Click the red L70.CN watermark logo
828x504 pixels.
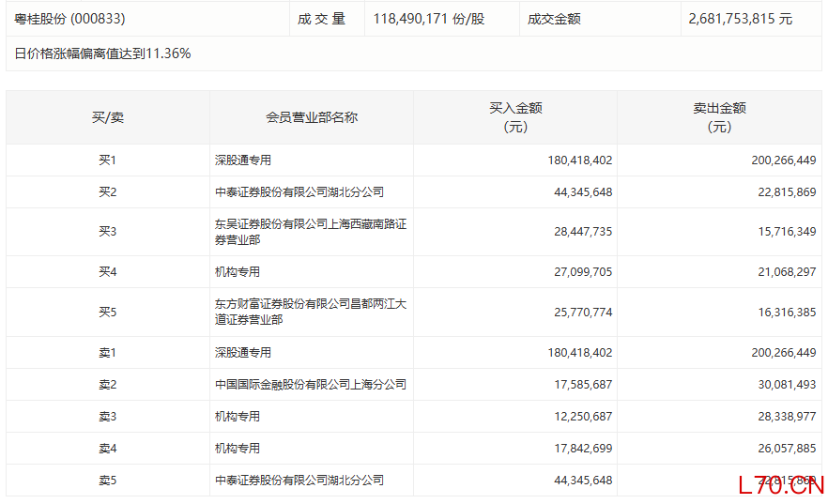[x=780, y=485]
